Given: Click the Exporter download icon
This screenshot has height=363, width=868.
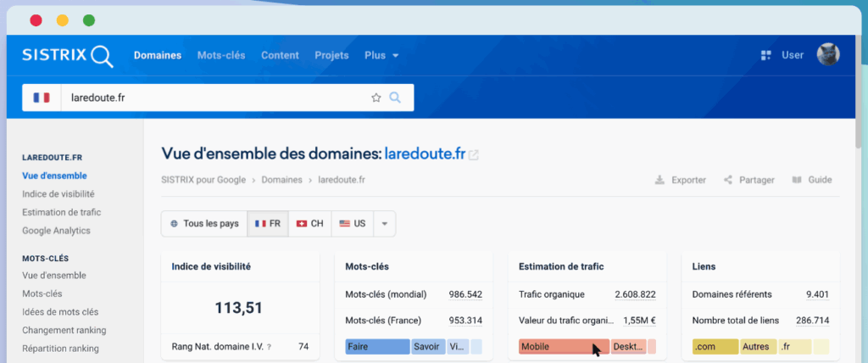Looking at the screenshot, I should point(659,180).
